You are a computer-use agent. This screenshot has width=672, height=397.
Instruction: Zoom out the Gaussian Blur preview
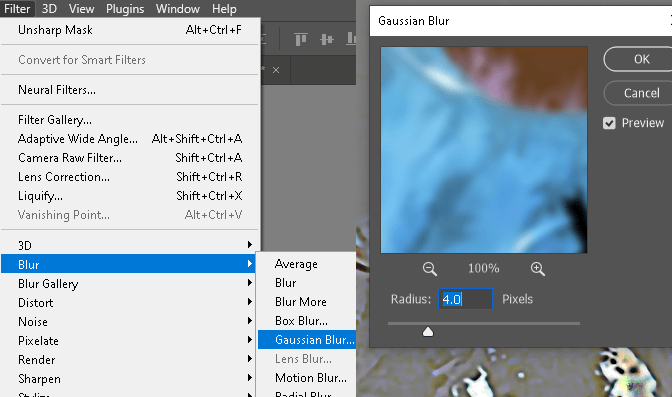[x=429, y=269]
